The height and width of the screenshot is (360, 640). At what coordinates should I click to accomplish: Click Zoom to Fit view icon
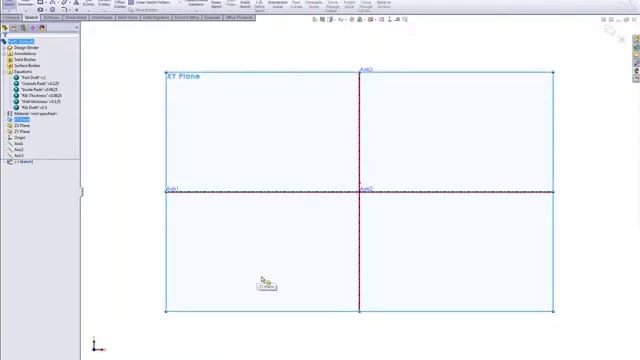point(315,20)
